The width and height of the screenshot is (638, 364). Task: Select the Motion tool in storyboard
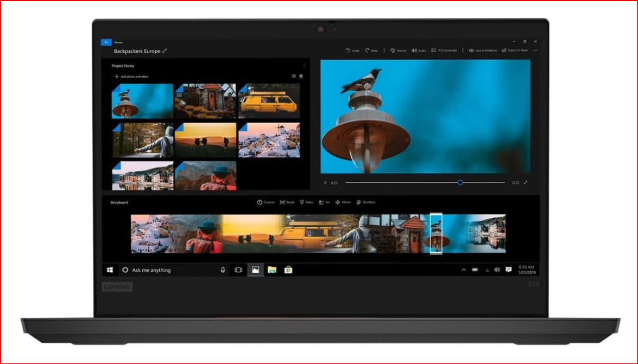click(x=343, y=202)
